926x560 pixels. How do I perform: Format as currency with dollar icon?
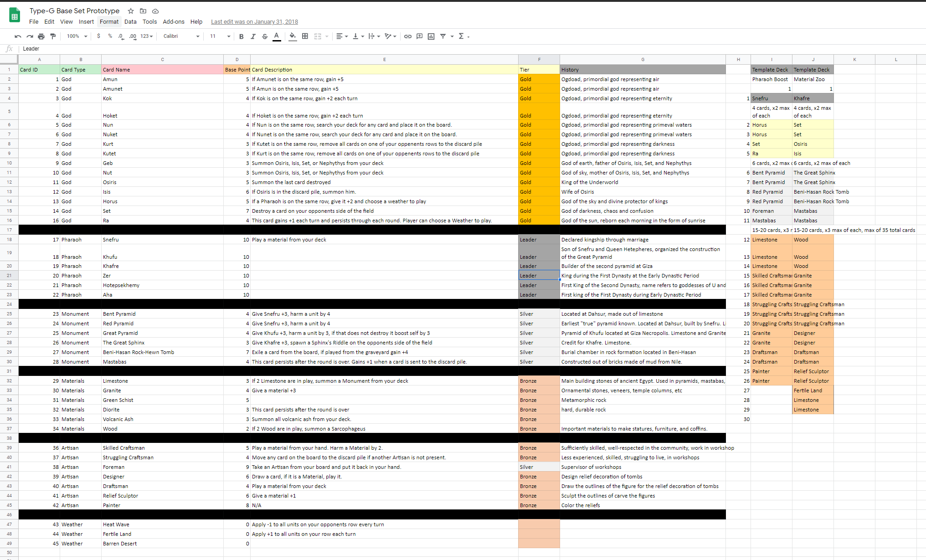click(98, 36)
